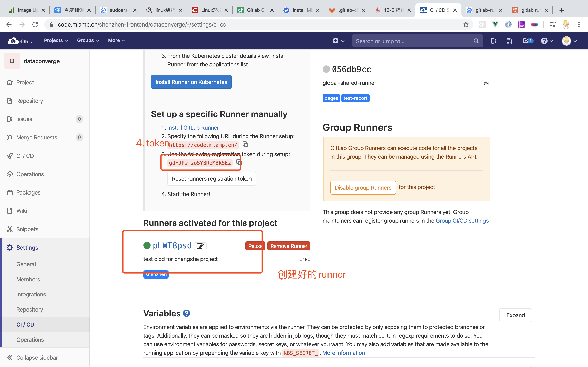Viewport: 588px width, 367px height.
Task: Open the Variables help question icon
Action: point(186,313)
